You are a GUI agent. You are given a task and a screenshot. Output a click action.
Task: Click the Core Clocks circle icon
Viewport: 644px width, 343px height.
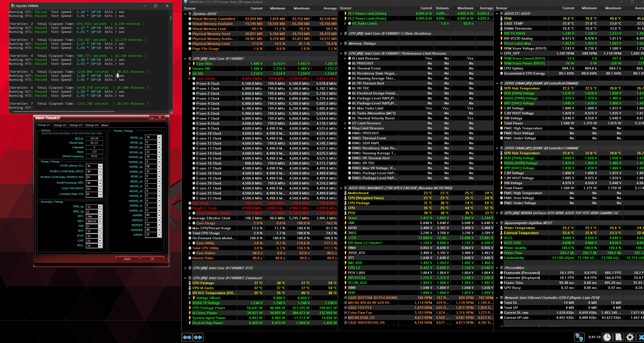pyautogui.click(x=194, y=79)
